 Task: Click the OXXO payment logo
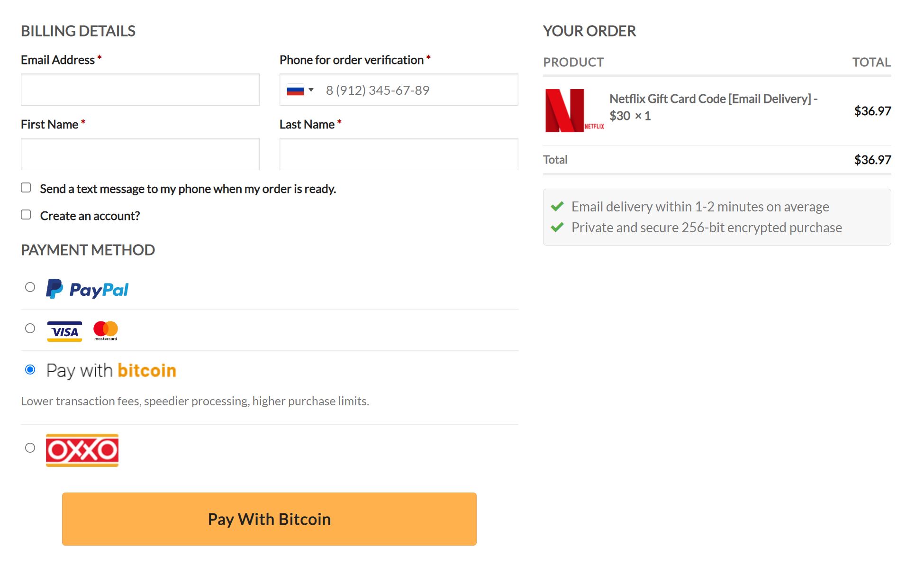[x=82, y=450]
